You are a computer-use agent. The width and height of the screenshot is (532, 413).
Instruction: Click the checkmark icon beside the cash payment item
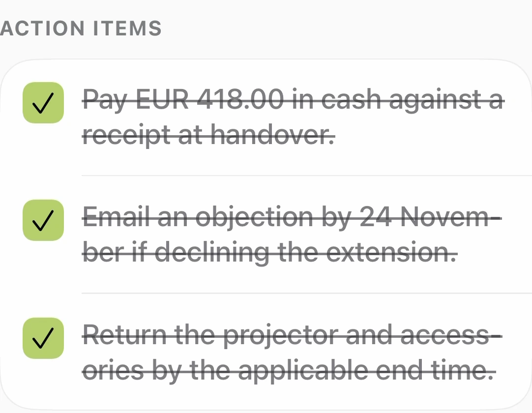tap(43, 102)
